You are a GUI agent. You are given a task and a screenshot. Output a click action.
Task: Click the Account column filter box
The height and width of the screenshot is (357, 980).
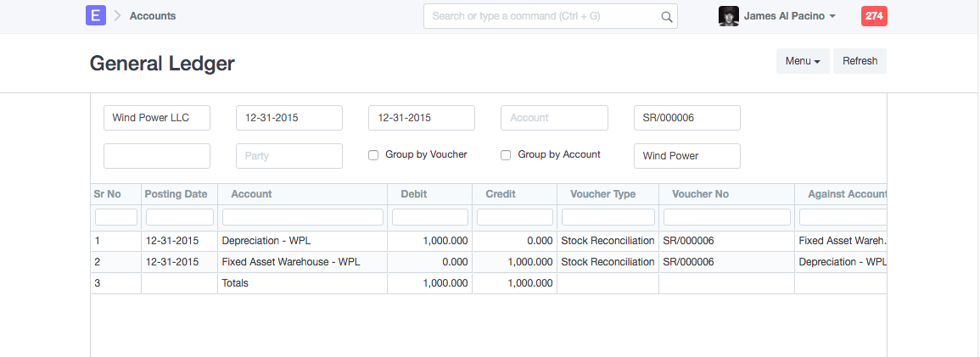click(x=302, y=217)
